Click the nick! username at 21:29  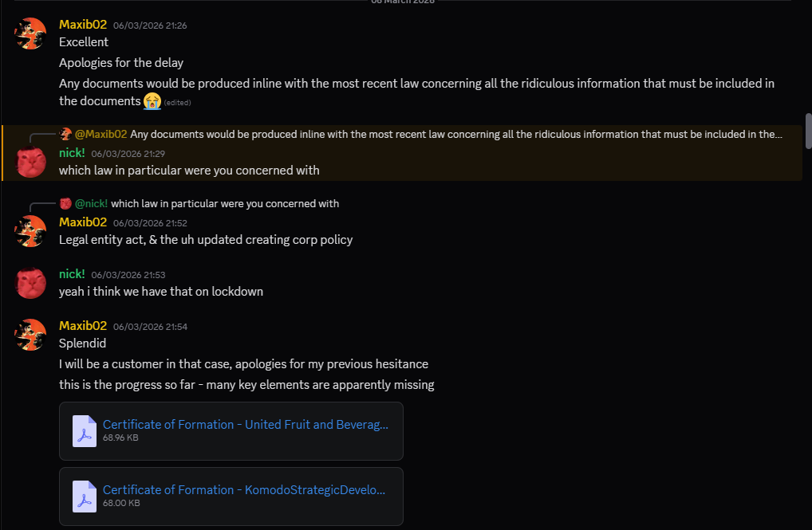click(x=72, y=152)
